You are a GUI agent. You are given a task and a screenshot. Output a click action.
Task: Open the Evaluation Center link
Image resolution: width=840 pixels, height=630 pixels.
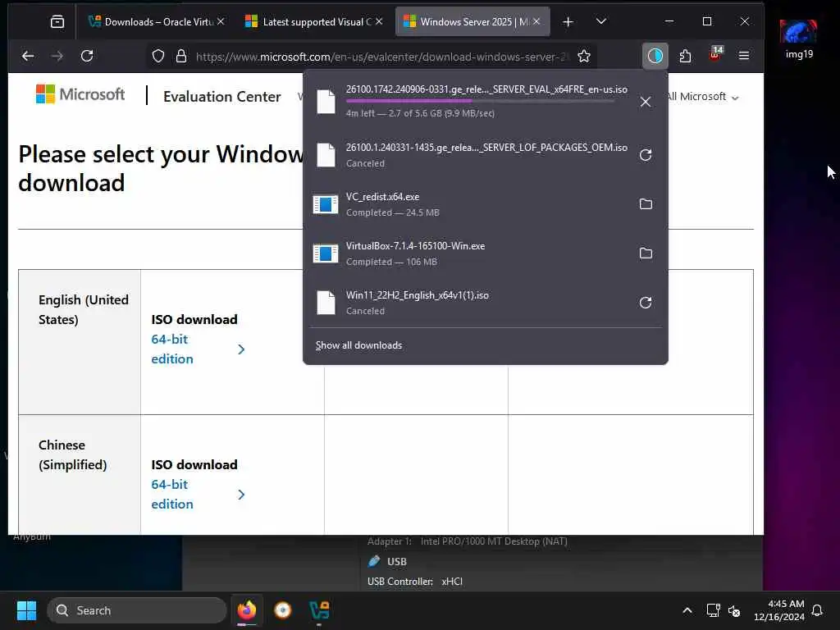click(221, 97)
